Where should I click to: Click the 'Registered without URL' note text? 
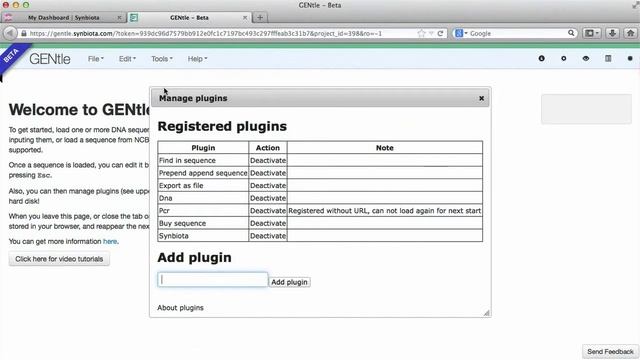pyautogui.click(x=384, y=211)
